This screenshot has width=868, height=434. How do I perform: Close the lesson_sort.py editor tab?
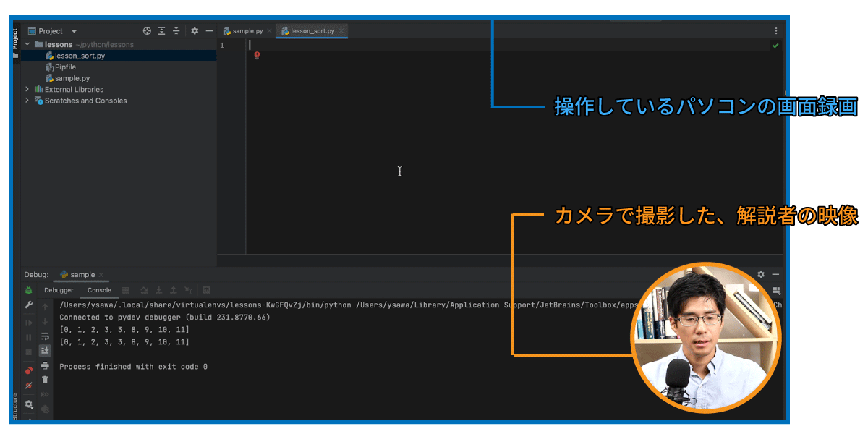(x=341, y=31)
